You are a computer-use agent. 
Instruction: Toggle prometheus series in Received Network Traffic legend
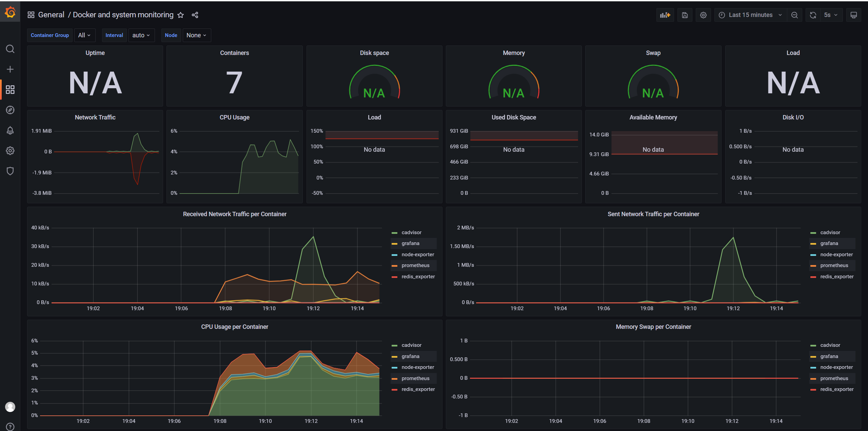(415, 265)
